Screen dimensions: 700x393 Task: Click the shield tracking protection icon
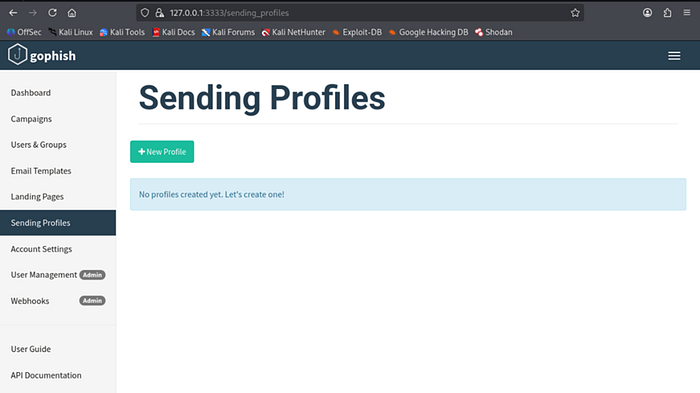point(145,13)
